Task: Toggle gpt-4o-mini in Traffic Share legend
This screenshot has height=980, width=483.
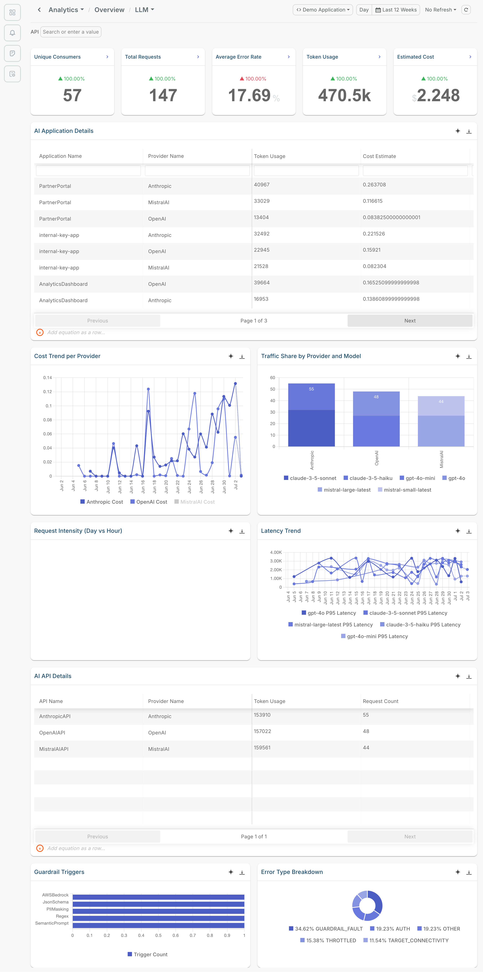Action: 418,478
